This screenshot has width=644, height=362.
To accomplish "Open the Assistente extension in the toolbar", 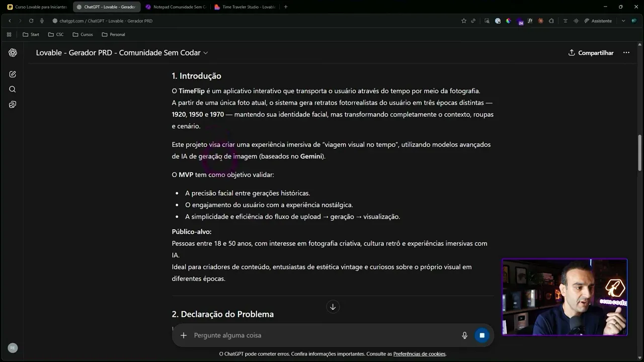I will (x=599, y=21).
